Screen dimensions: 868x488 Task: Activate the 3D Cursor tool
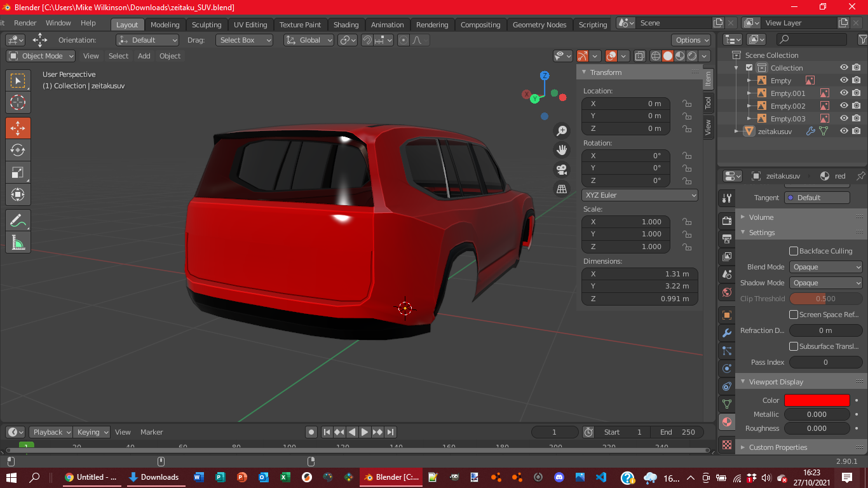click(x=18, y=102)
